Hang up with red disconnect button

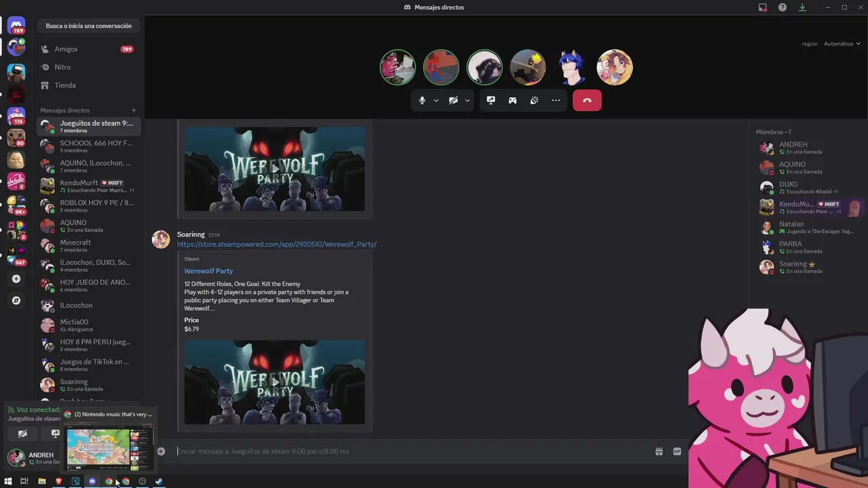pyautogui.click(x=587, y=100)
